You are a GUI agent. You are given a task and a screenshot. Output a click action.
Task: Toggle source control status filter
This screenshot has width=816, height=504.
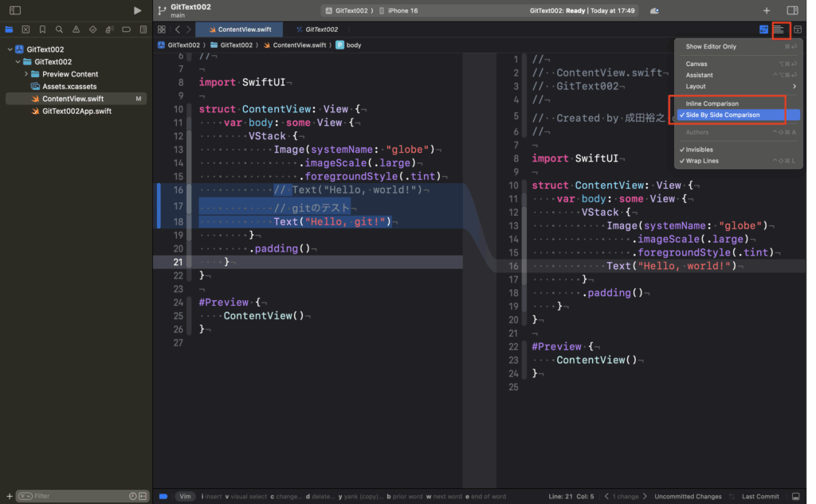coord(143,496)
